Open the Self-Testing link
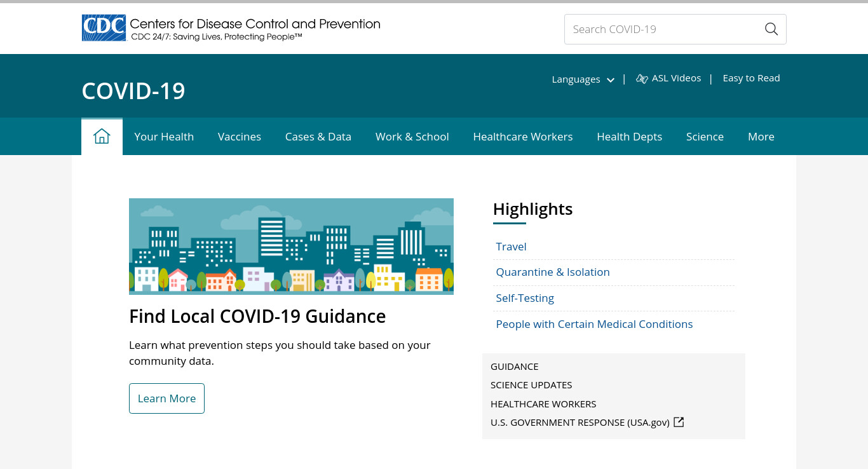The image size is (868, 469). 525,298
